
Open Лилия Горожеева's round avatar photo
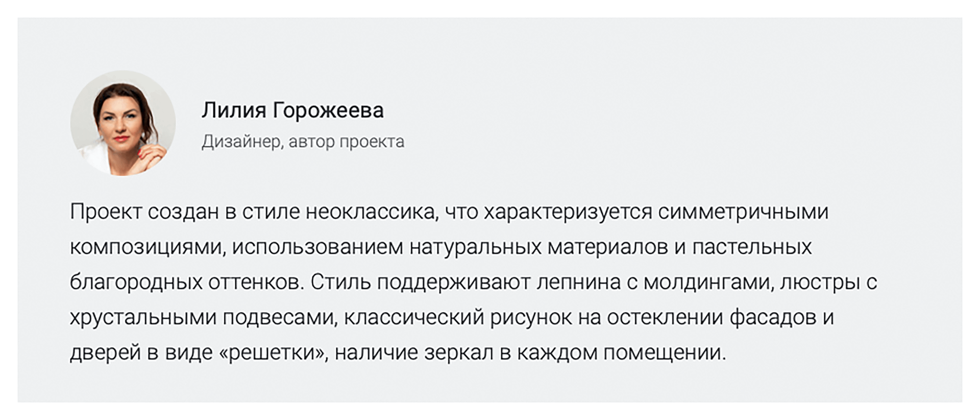tap(122, 123)
